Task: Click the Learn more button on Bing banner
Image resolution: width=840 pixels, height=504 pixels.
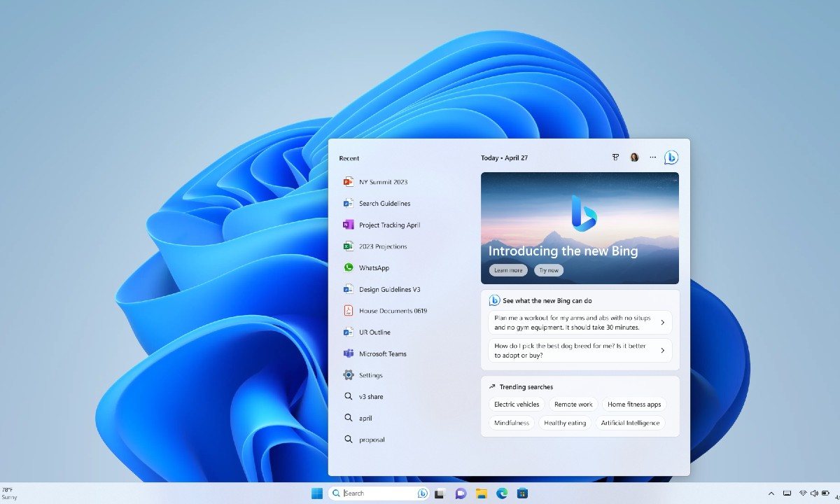Action: point(508,270)
